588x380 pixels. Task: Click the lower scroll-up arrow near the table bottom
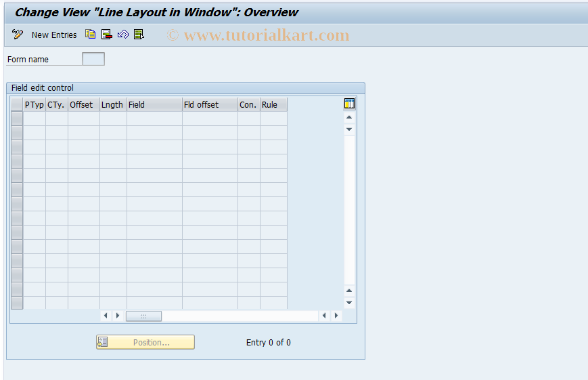pyautogui.click(x=349, y=291)
